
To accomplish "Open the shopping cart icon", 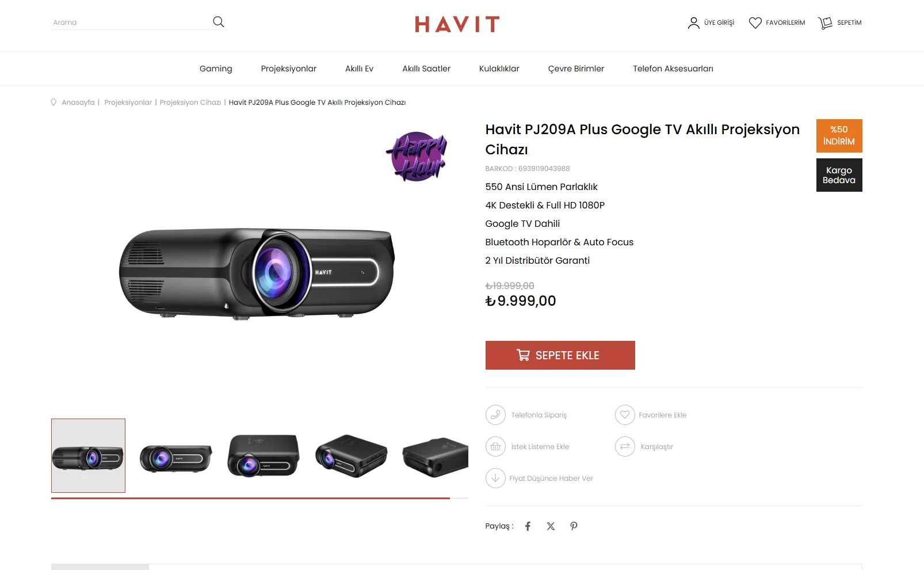I will click(x=826, y=23).
